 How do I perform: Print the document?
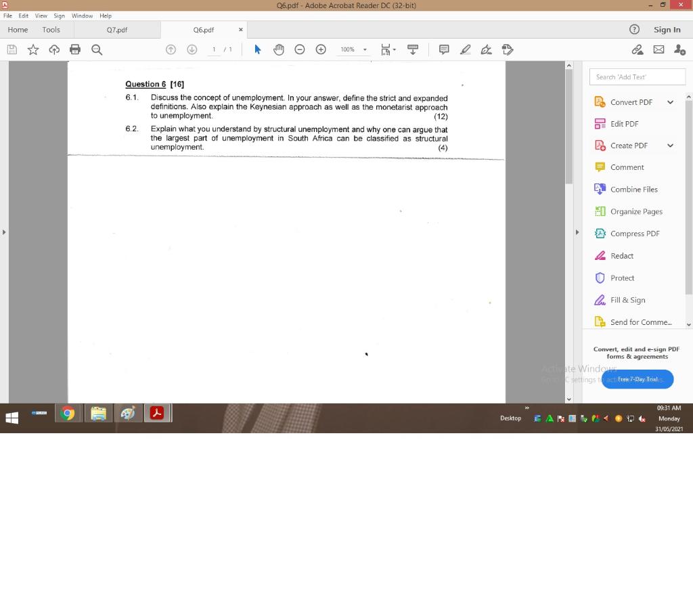(75, 49)
